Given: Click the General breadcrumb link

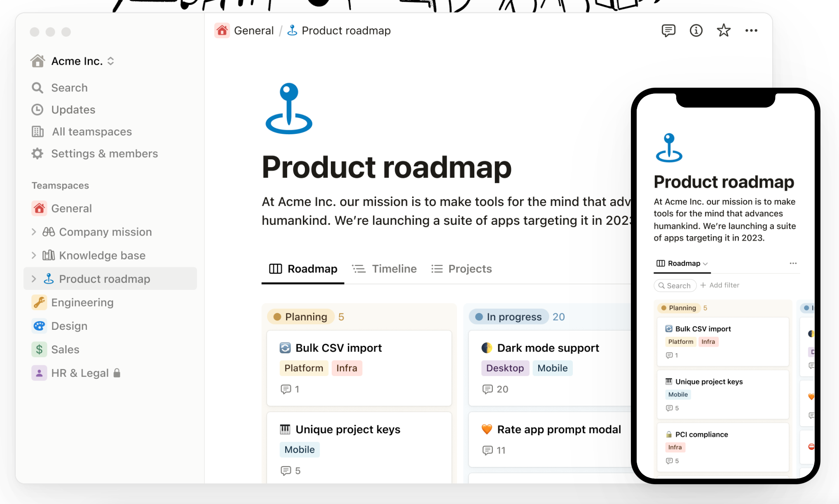Looking at the screenshot, I should [253, 30].
